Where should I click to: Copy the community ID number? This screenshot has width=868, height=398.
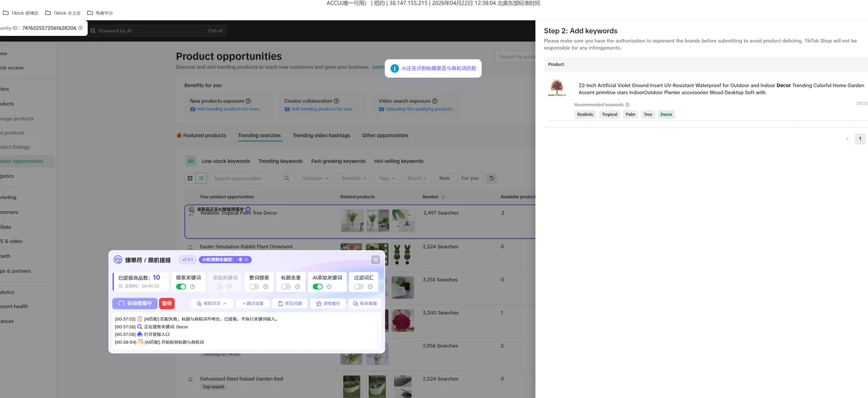tap(80, 28)
